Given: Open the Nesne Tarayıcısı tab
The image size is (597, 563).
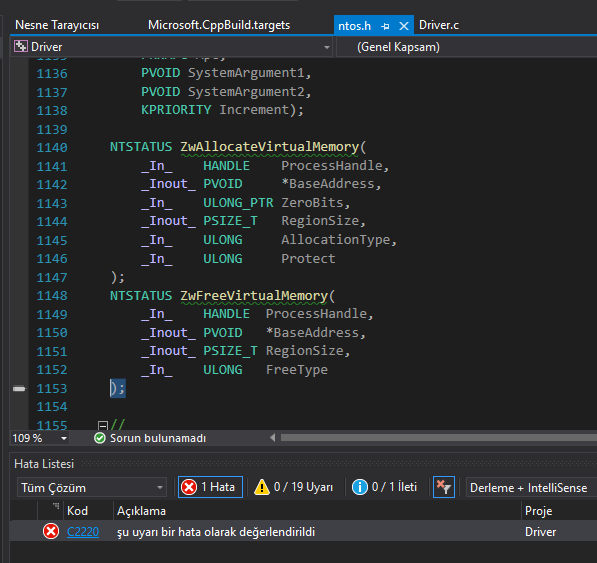Looking at the screenshot, I should click(x=57, y=25).
